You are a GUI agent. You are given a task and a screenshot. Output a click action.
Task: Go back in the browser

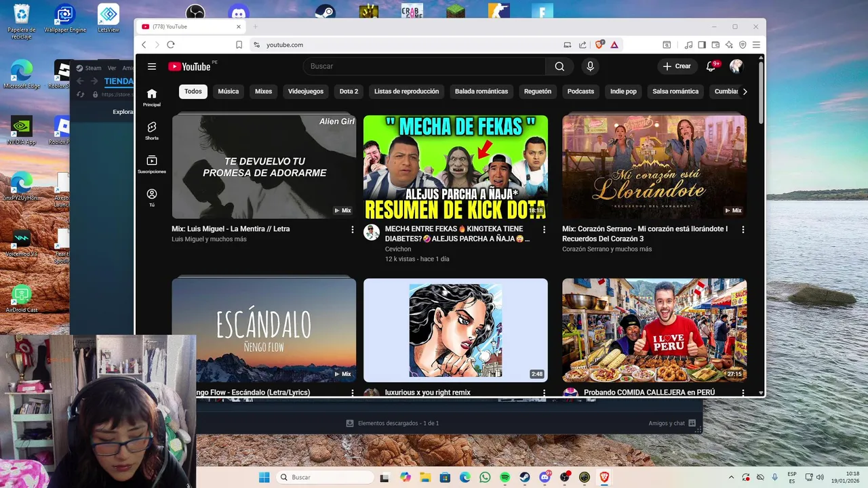coord(144,45)
